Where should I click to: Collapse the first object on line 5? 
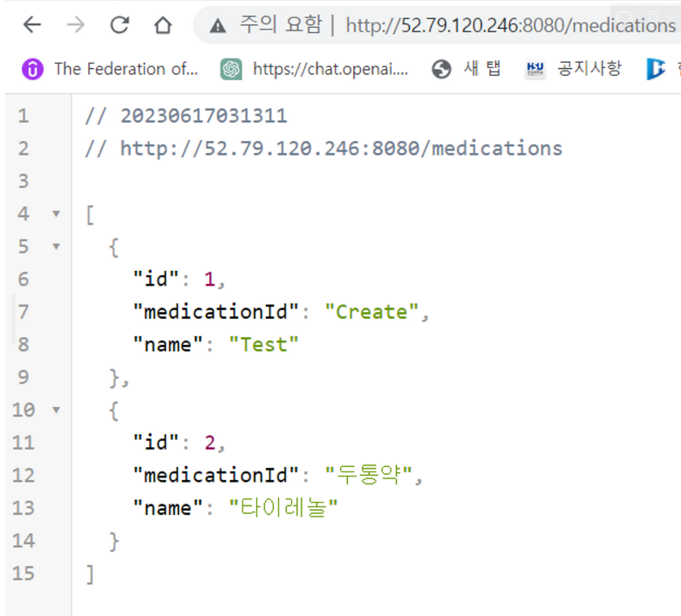56,247
